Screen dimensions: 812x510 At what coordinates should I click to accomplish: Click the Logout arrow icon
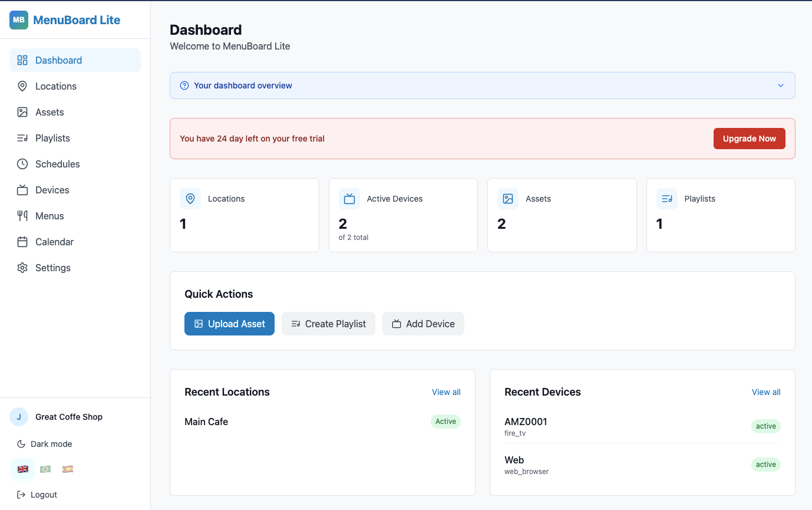pos(21,495)
